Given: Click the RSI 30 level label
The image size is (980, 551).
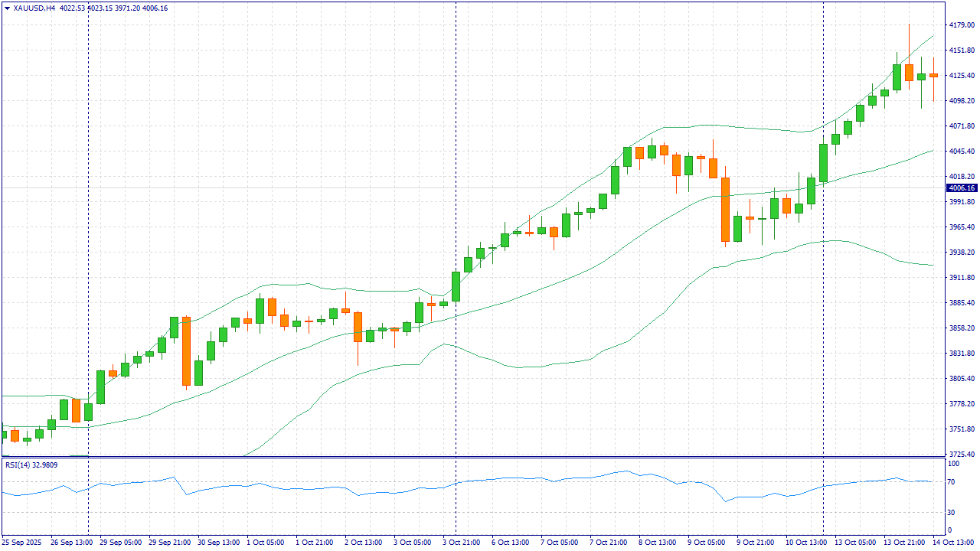Looking at the screenshot, I should 952,513.
